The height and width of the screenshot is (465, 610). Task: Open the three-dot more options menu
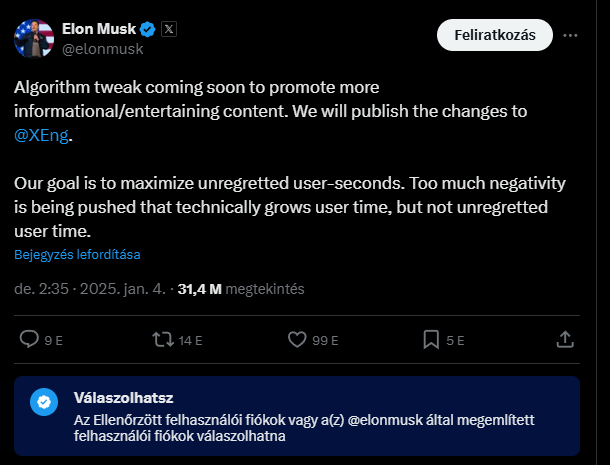pyautogui.click(x=570, y=35)
